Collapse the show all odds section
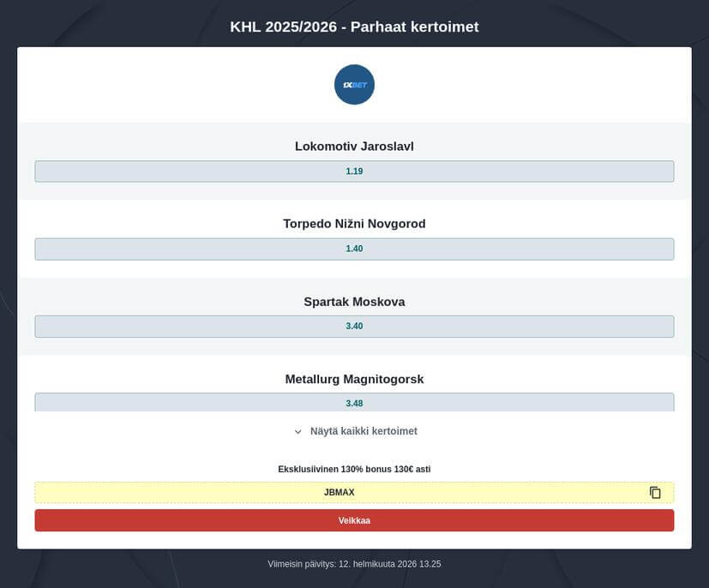The width and height of the screenshot is (709, 588). (x=354, y=431)
